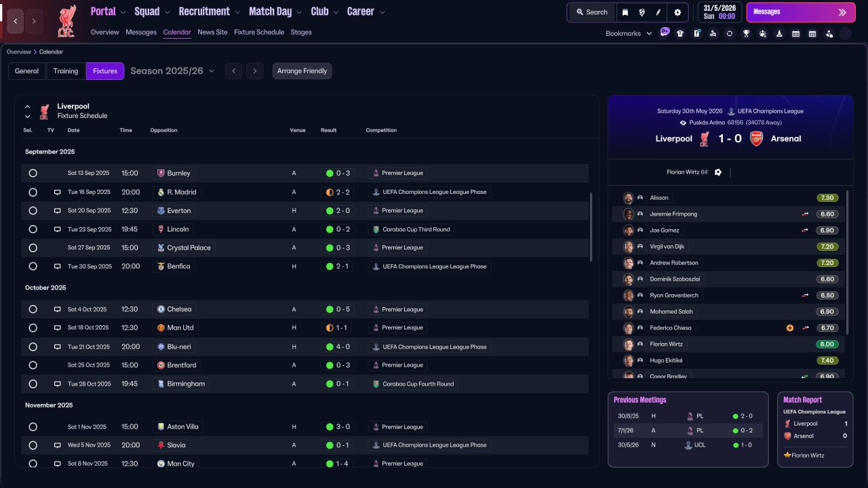This screenshot has width=868, height=488.
Task: Click the TV icon on R. Madrid row
Action: [x=58, y=192]
